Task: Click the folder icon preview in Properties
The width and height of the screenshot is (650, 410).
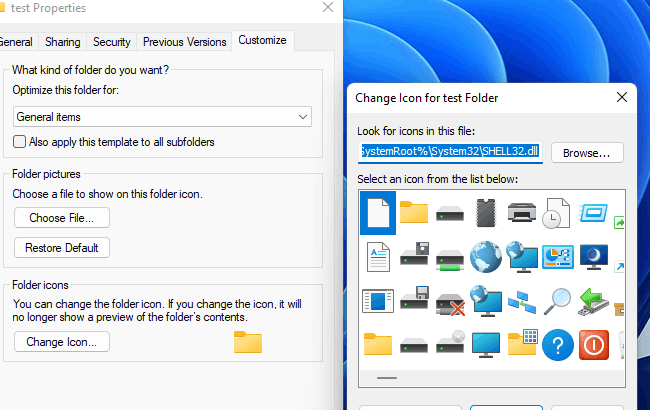Action: point(248,342)
